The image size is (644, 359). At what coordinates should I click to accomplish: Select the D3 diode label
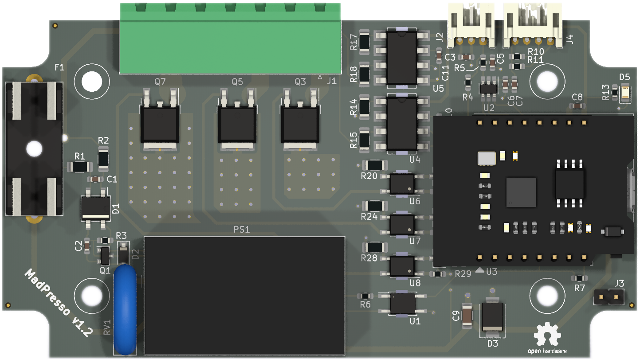point(493,343)
